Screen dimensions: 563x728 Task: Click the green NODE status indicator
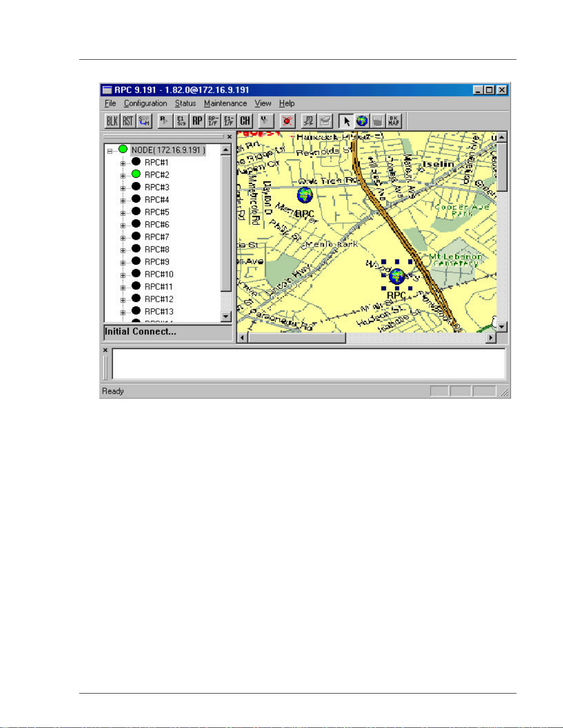[x=123, y=149]
